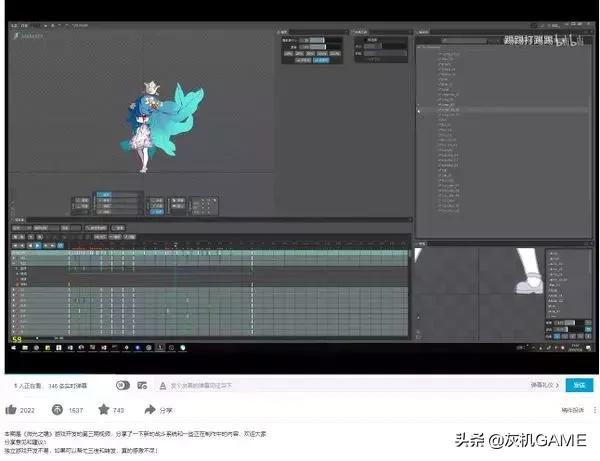Click the 稿件投诉 report link

(x=572, y=410)
